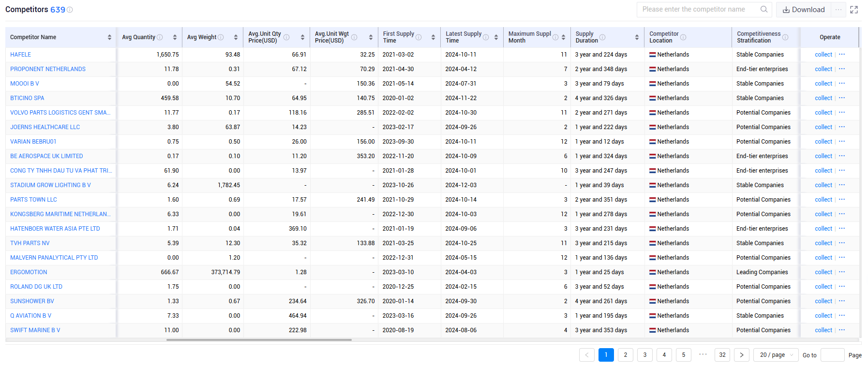Open PROPONENT NETHERLANDS competitor link
Screen dimensions: 868x367
[48, 69]
